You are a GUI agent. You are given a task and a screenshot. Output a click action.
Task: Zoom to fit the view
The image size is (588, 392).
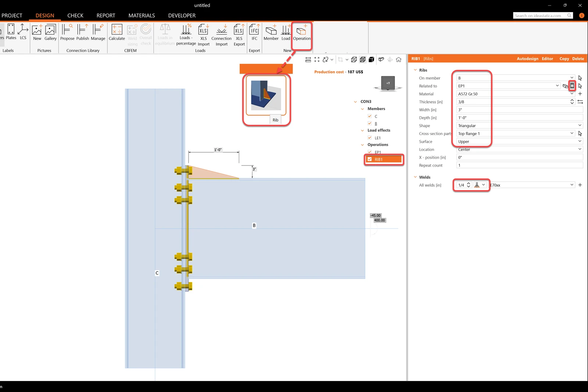click(x=317, y=59)
